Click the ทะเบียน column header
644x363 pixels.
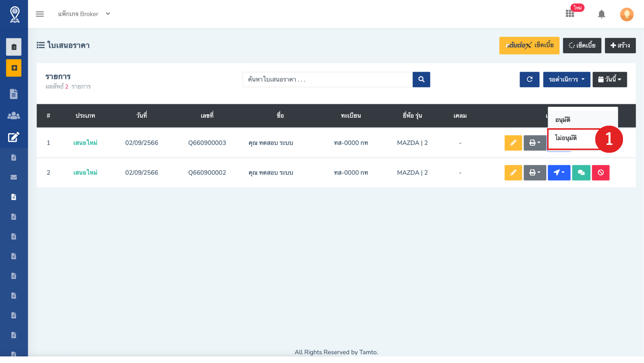tap(351, 116)
